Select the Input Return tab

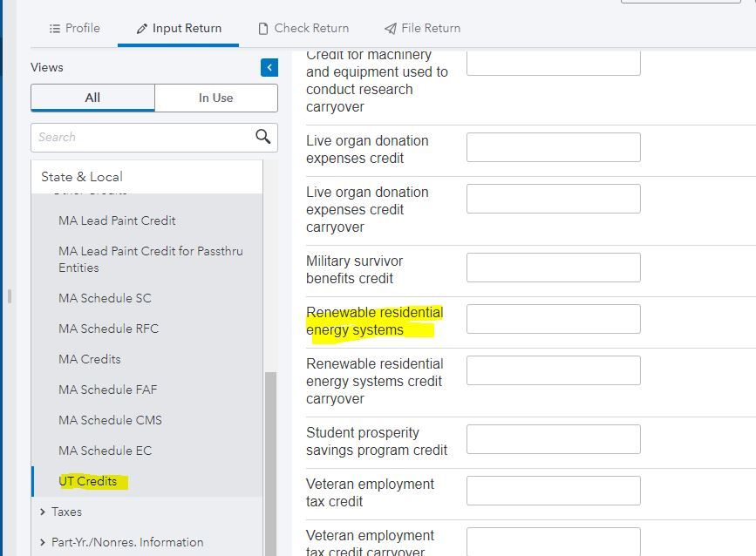point(178,28)
